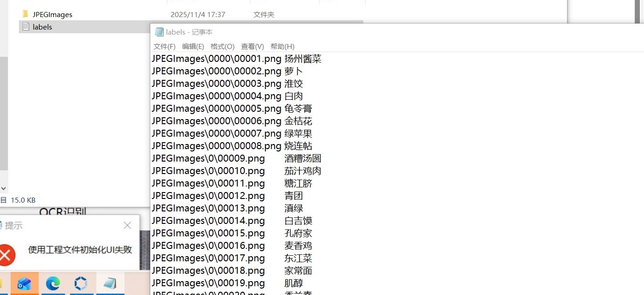644x295 pixels.
Task: Open the 编辑(E) menu
Action: 193,47
